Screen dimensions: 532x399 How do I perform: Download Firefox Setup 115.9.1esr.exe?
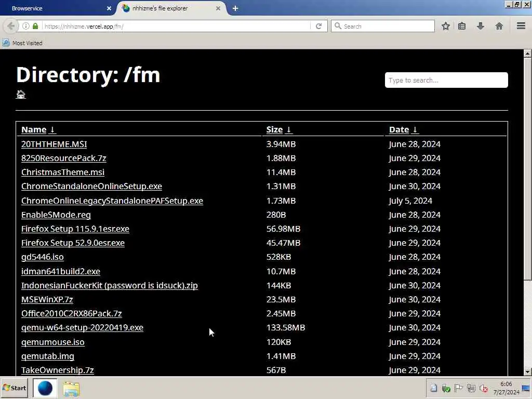(75, 229)
